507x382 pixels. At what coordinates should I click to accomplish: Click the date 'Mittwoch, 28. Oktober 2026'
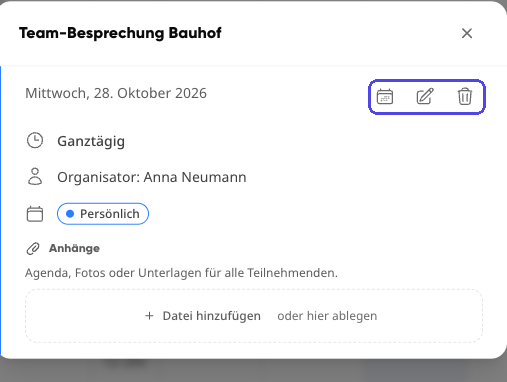click(x=116, y=93)
